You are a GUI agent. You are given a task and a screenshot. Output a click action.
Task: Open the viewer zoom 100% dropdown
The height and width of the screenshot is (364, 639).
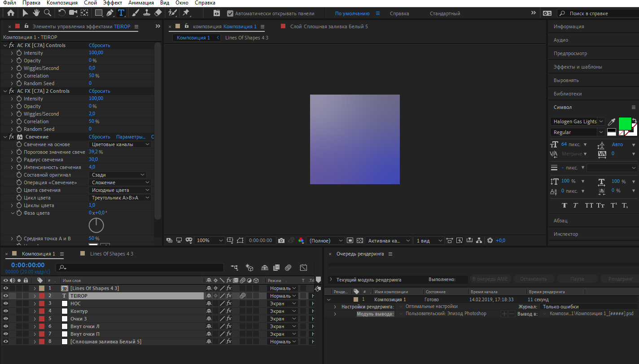(x=210, y=241)
